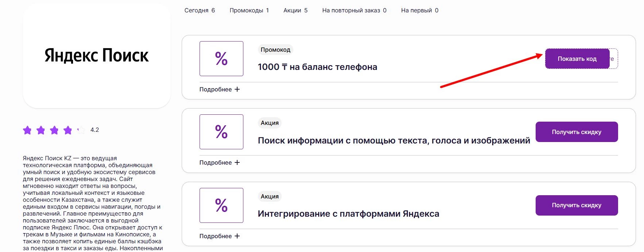Click the 4.2 rating value

coord(95,130)
